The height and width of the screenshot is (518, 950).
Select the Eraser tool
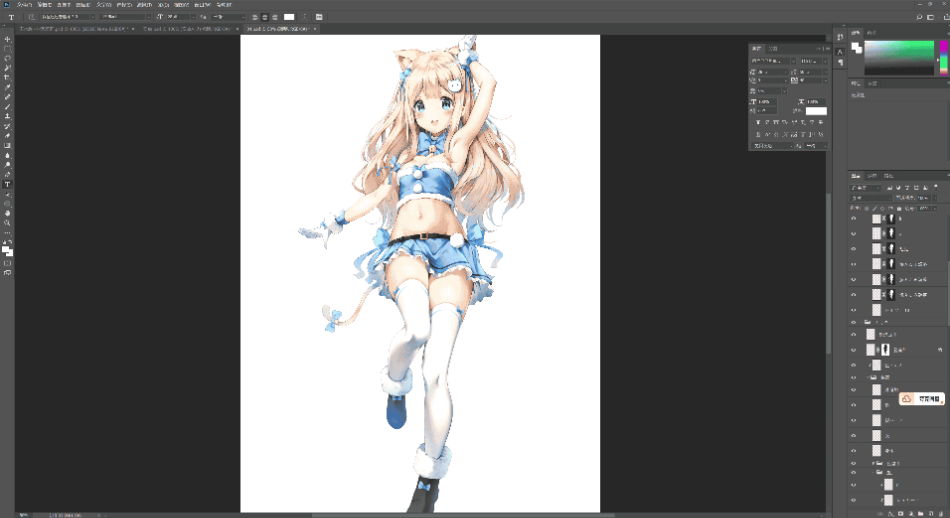(7, 136)
